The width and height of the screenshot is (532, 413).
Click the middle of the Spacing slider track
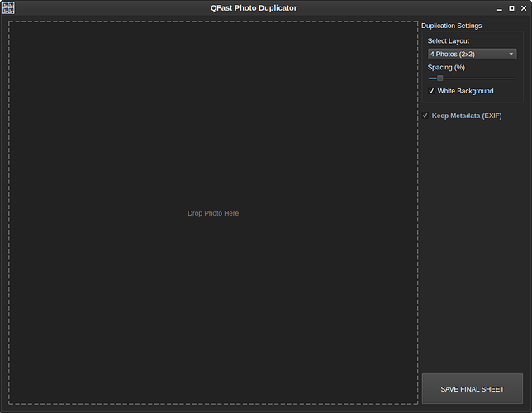point(472,78)
